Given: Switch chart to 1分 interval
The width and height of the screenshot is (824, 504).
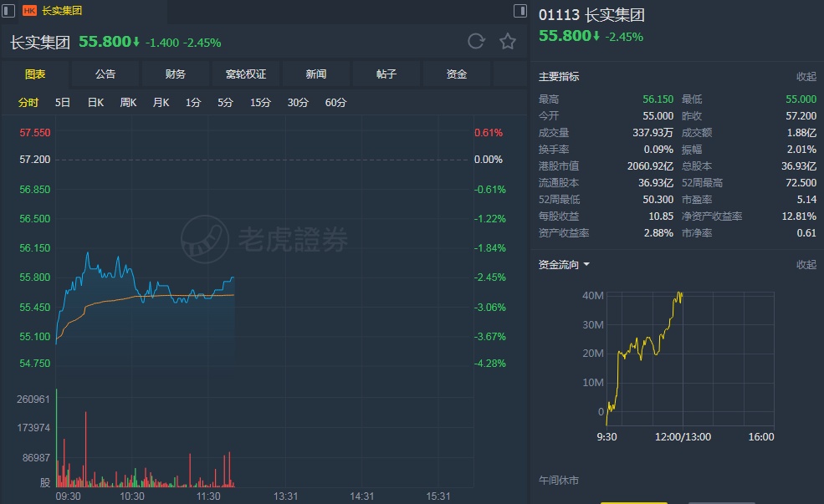Looking at the screenshot, I should pos(193,102).
